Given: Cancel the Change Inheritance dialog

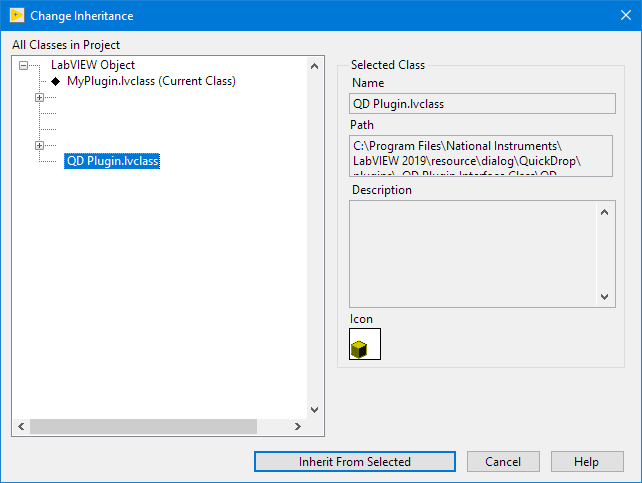Looking at the screenshot, I should coord(503,462).
